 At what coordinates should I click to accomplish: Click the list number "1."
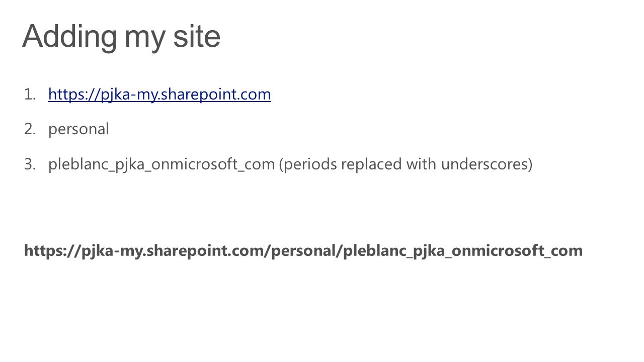30,94
